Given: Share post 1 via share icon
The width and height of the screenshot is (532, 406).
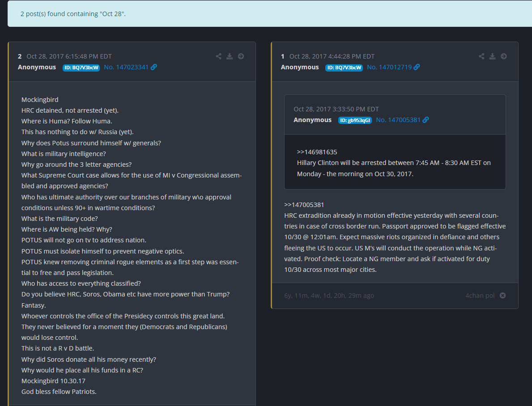Looking at the screenshot, I should [481, 56].
